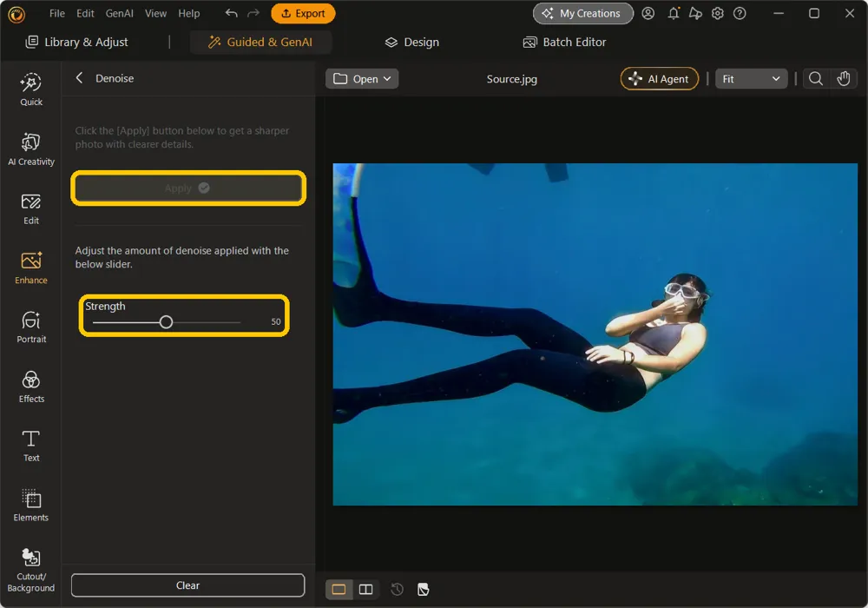The image size is (868, 608).
Task: Toggle the before/after compare icon
Action: tap(424, 589)
